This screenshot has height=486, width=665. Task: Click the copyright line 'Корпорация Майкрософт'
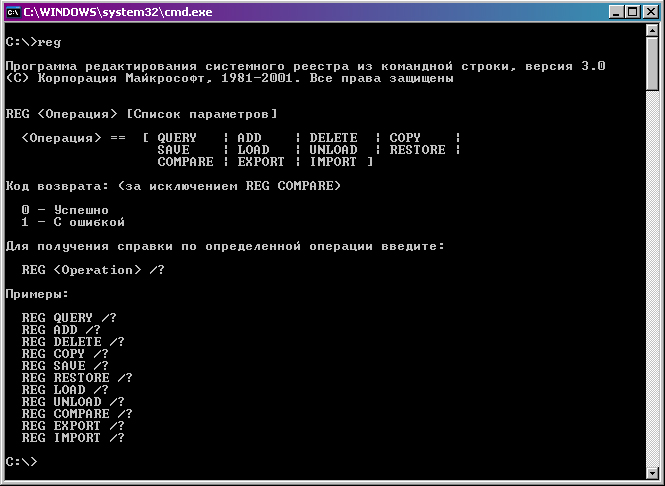(229, 78)
